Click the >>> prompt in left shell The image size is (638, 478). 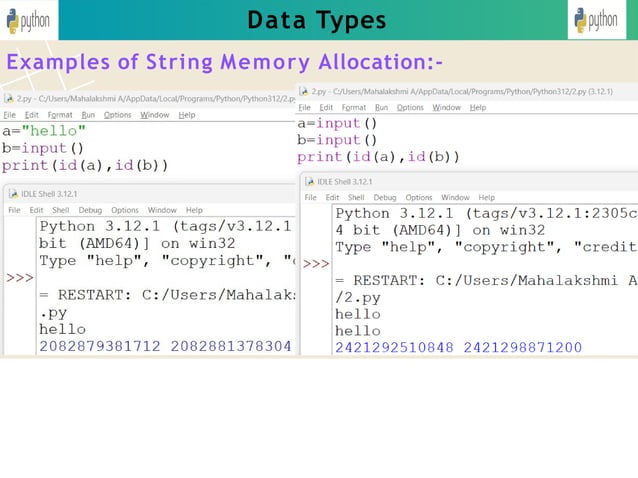pyautogui.click(x=20, y=278)
